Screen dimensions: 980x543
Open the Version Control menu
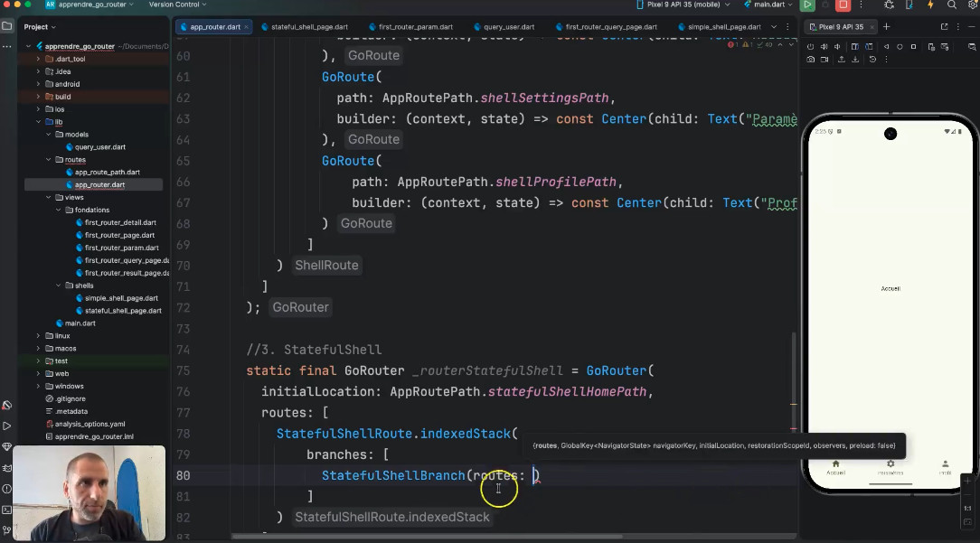point(177,5)
